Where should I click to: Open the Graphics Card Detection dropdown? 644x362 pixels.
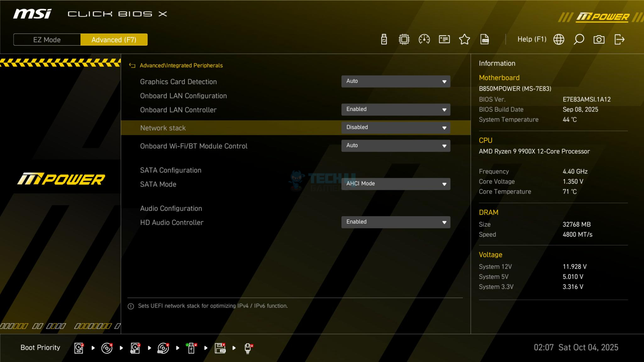point(396,81)
